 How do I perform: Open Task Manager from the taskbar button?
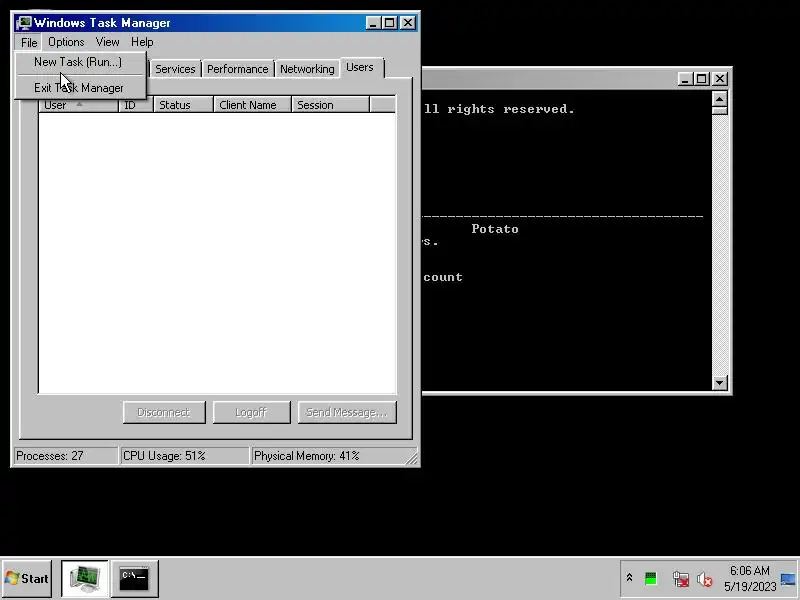coord(84,578)
